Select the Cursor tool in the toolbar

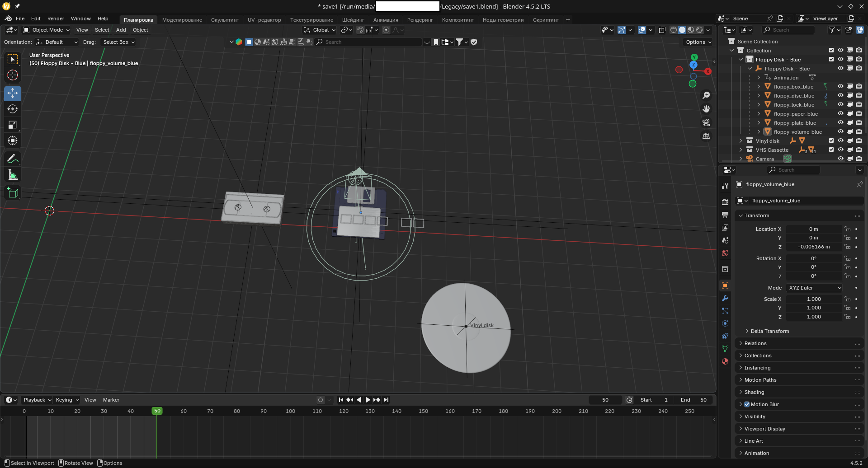[x=13, y=75]
